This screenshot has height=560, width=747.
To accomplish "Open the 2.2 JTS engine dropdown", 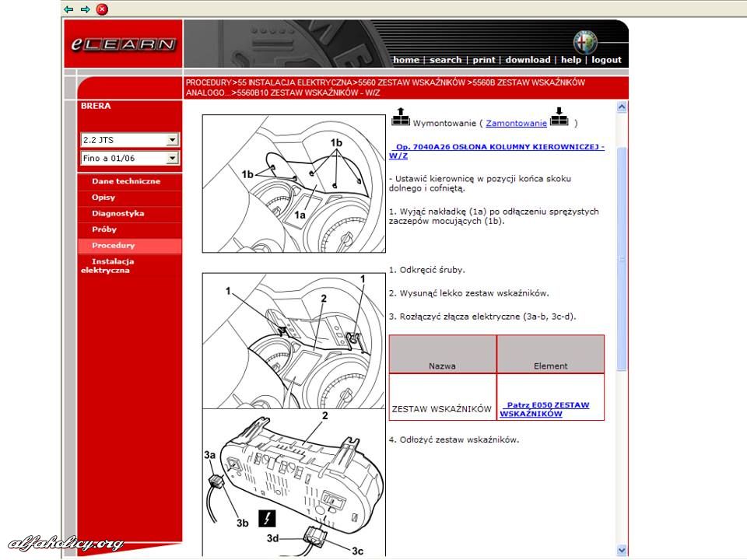I will [130, 139].
